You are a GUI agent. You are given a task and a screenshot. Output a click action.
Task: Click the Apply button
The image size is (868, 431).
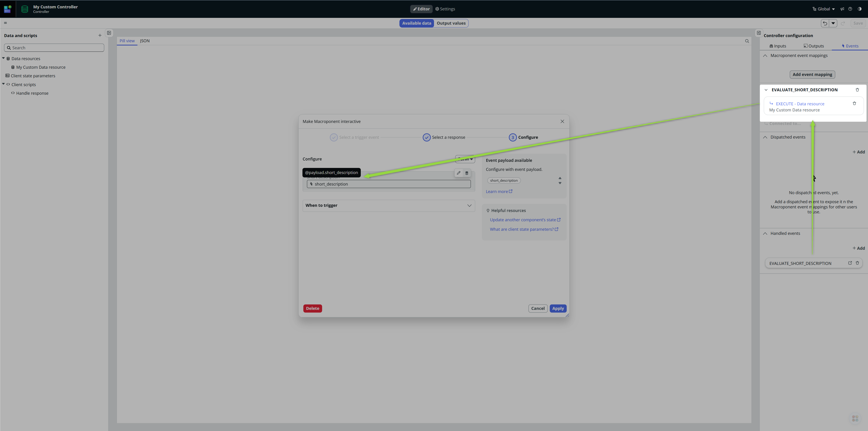click(558, 308)
